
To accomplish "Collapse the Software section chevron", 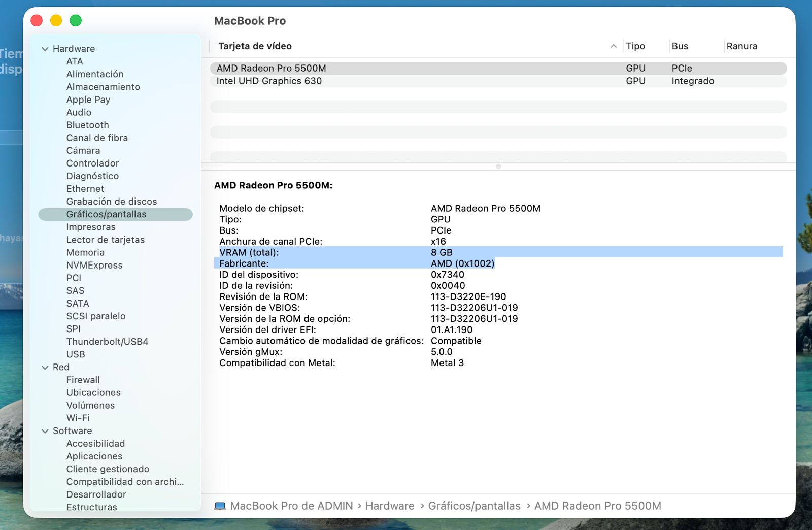I will tap(45, 431).
